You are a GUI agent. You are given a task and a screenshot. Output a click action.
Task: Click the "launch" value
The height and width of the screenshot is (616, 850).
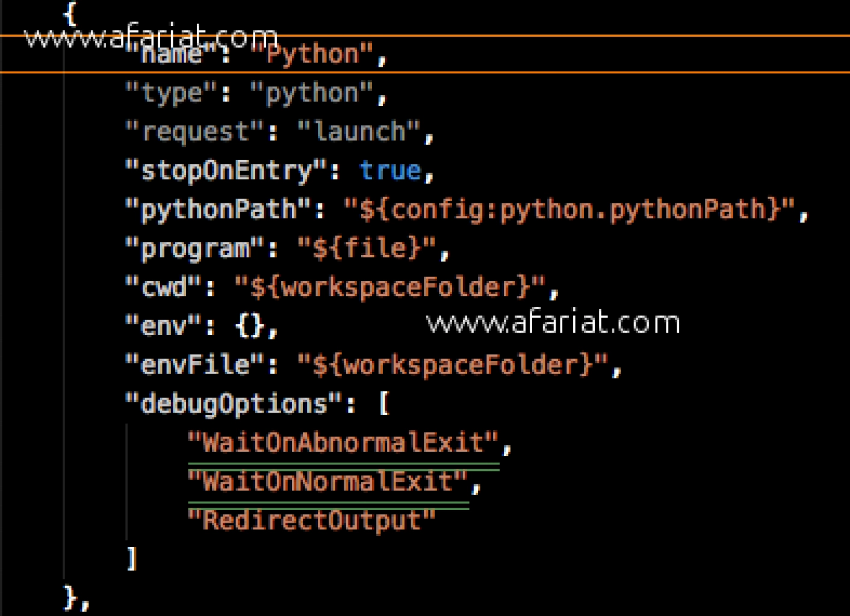click(358, 132)
